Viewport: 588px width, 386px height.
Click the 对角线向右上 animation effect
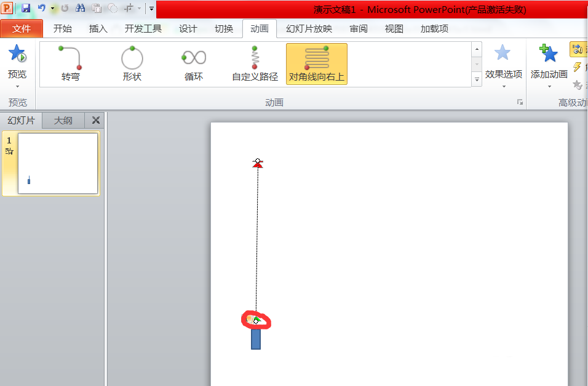tap(316, 63)
